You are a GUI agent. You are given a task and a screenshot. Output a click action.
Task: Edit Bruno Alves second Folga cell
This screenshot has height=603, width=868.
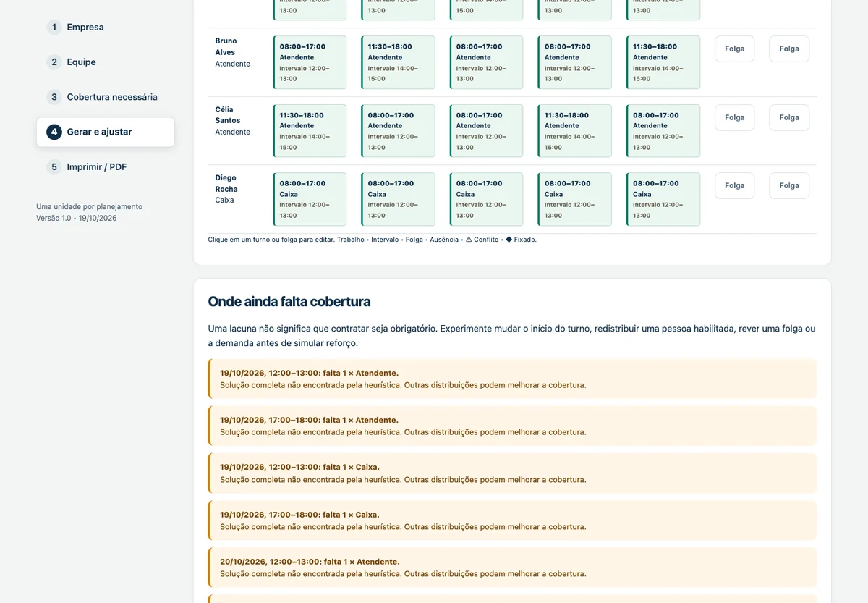(x=789, y=49)
